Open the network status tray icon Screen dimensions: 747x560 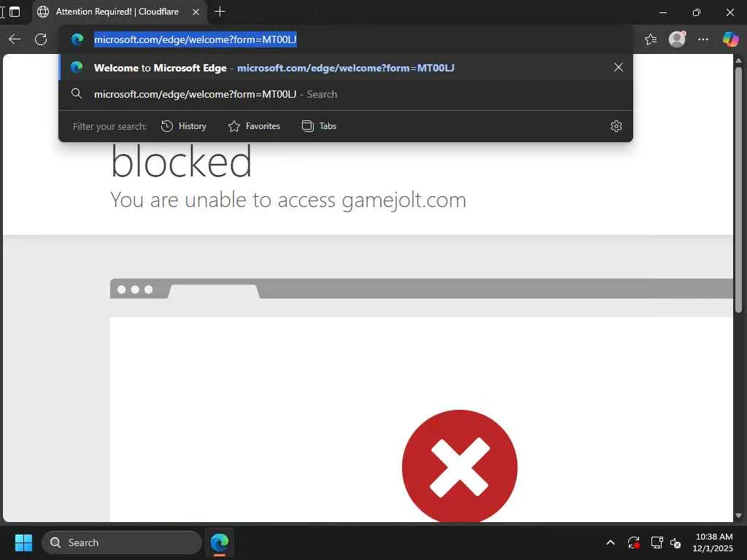(x=657, y=542)
